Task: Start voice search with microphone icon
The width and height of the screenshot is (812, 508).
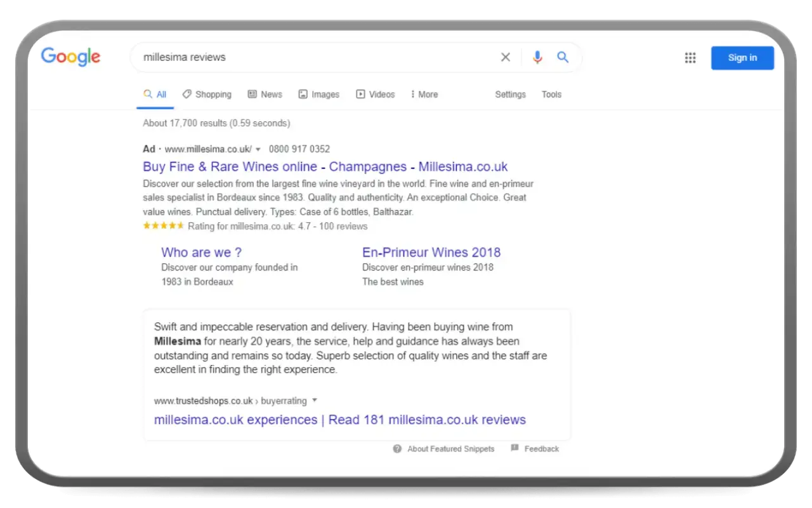Action: pos(537,57)
